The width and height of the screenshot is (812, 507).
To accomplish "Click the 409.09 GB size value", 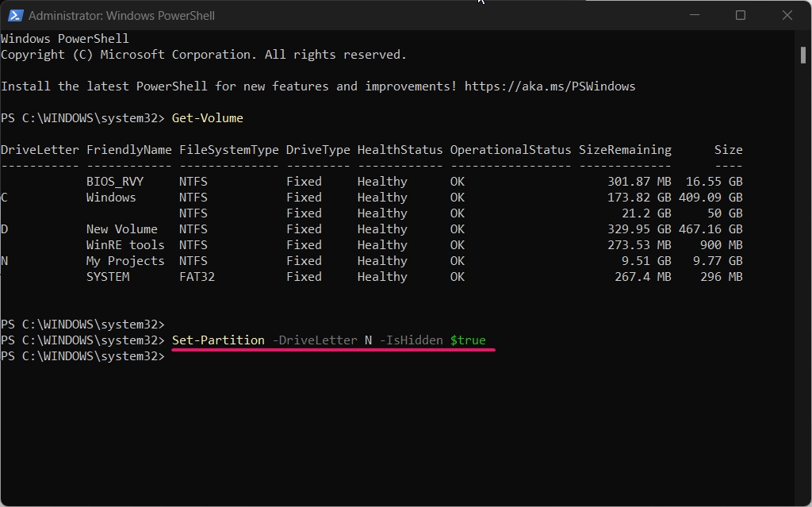I will click(710, 198).
